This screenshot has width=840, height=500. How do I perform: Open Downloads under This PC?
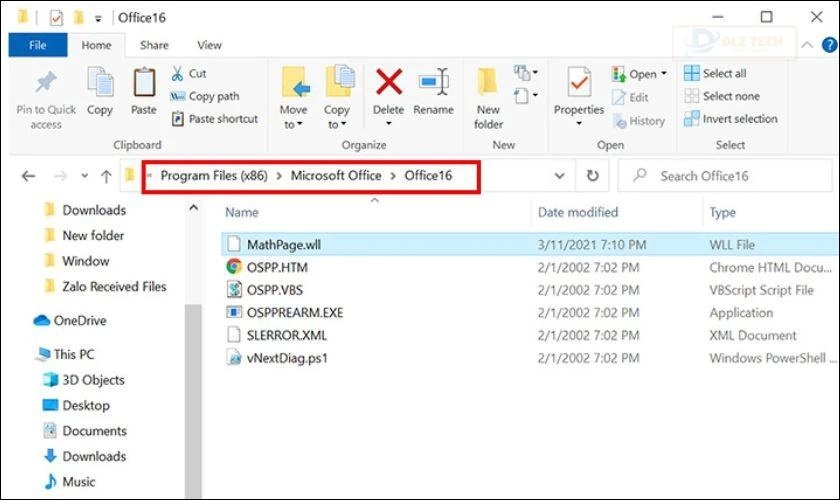click(85, 457)
